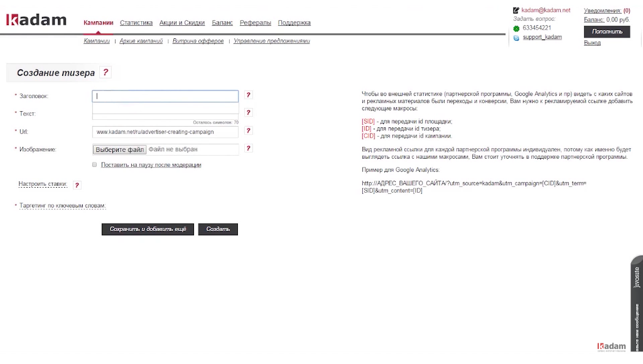643x364 pixels.
Task: Open Управление предложениями submenu link
Action: [x=272, y=41]
